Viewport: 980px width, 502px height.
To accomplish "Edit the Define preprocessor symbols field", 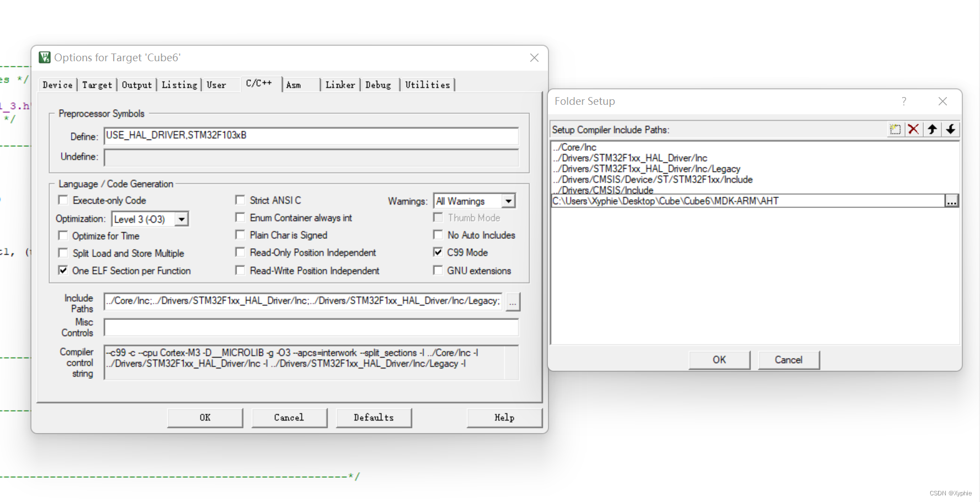I will click(x=311, y=136).
